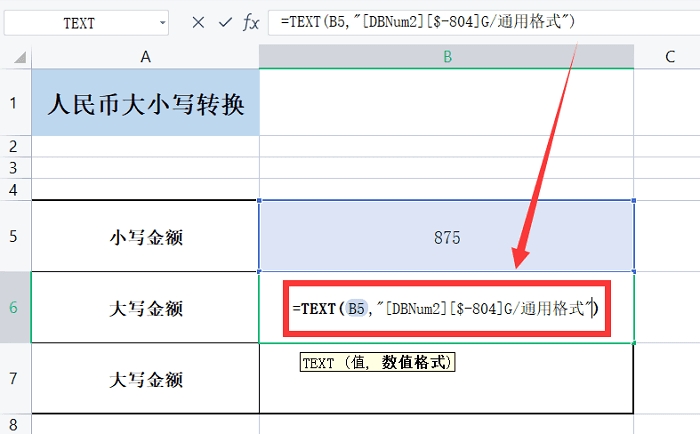The height and width of the screenshot is (434, 700).
Task: Click the cancel X icon in formula bar
Action: point(198,22)
